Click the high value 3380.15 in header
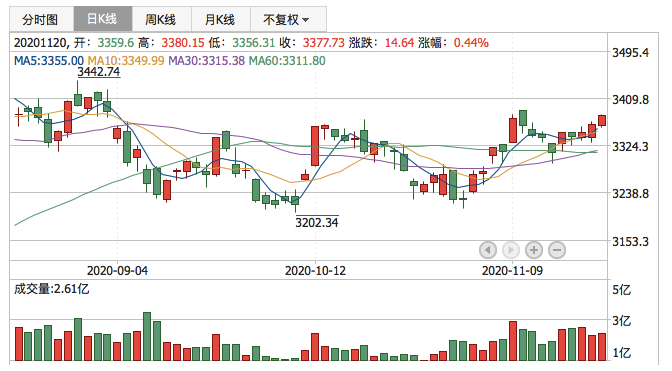Screen dimensions: 672x371 coord(183,43)
